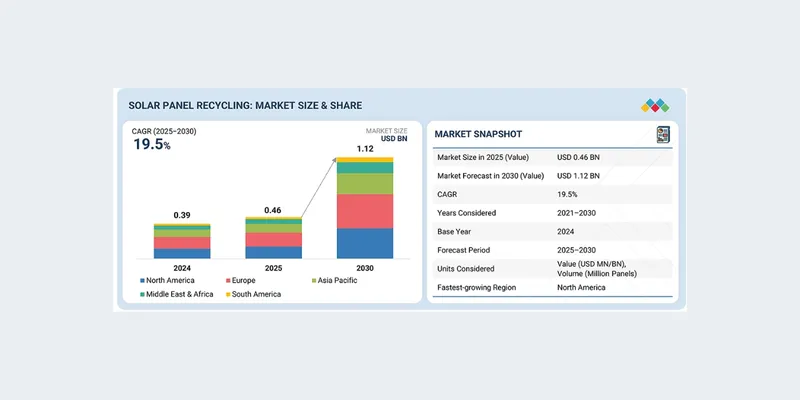Screen dimensions: 800x400
Task: Select the 2025 bar's Europe red segment
Action: 273,240
